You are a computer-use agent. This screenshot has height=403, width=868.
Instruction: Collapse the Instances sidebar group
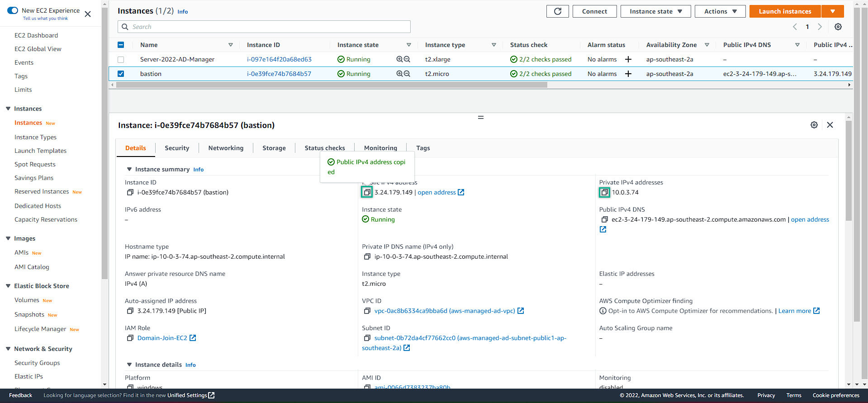(x=8, y=109)
